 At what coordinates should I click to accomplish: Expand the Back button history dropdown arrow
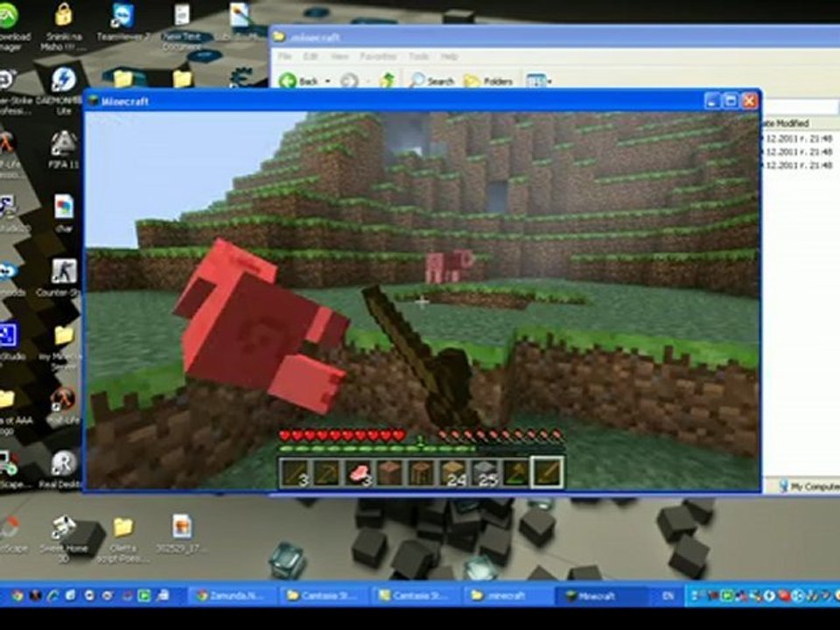click(x=327, y=81)
